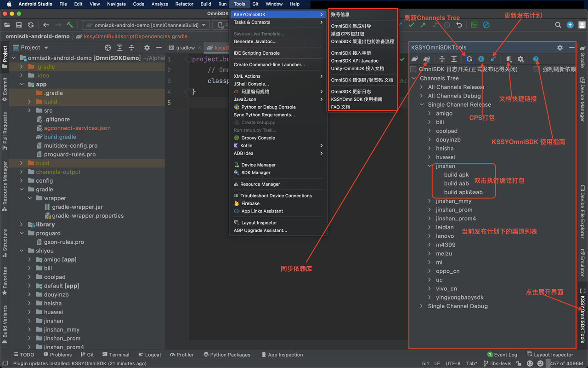Click the Android Studio Apple menu icon
This screenshot has height=368, width=588.
coord(9,4)
